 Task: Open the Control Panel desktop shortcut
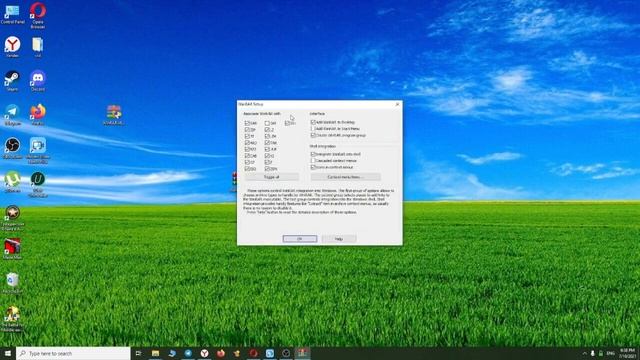coord(12,14)
